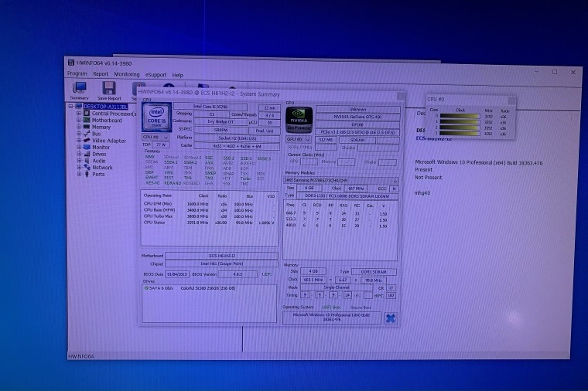This screenshot has width=588, height=391.
Task: Open the Program menu
Action: click(77, 73)
